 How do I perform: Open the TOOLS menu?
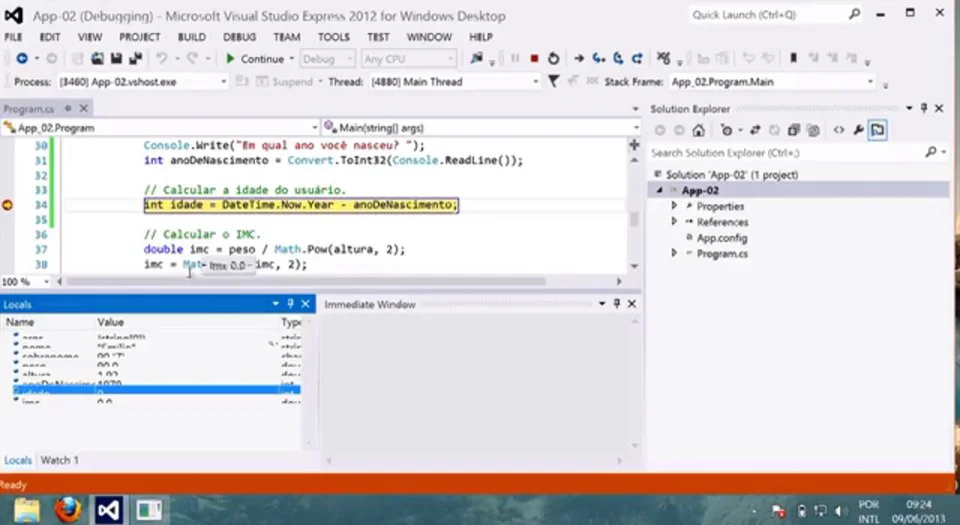pyautogui.click(x=334, y=37)
